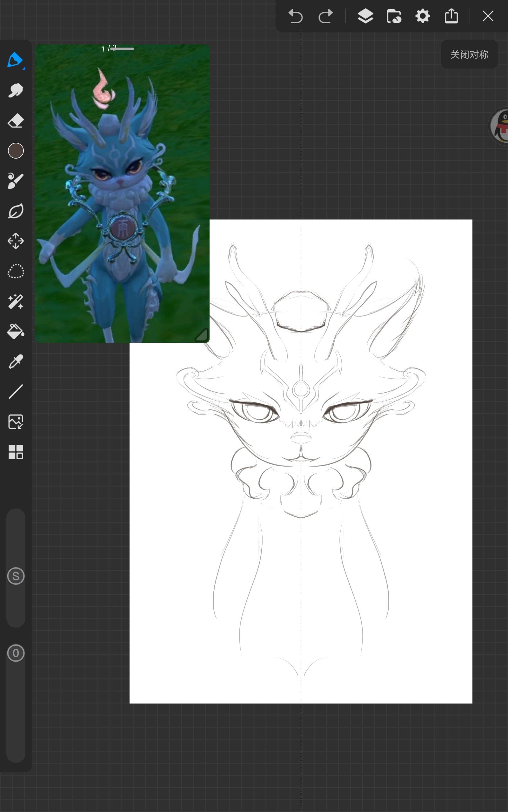The image size is (508, 812).
Task: Click the 关闭对称 symmetry-off button
Action: 469,54
